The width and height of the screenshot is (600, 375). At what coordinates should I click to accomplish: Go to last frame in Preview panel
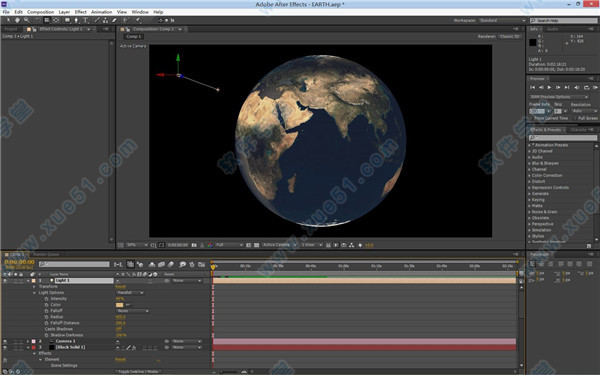pyautogui.click(x=567, y=88)
